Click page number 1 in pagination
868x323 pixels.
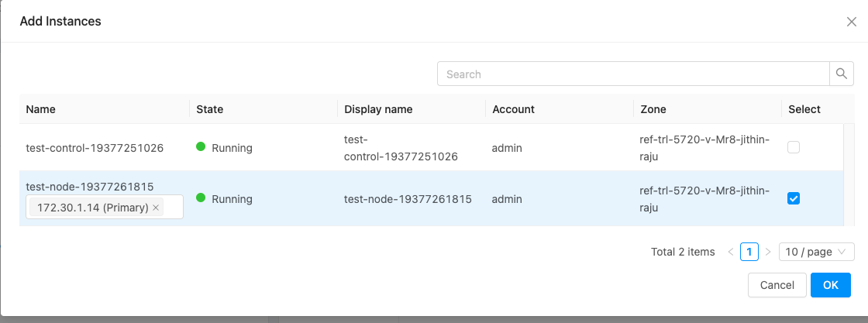[x=749, y=252]
